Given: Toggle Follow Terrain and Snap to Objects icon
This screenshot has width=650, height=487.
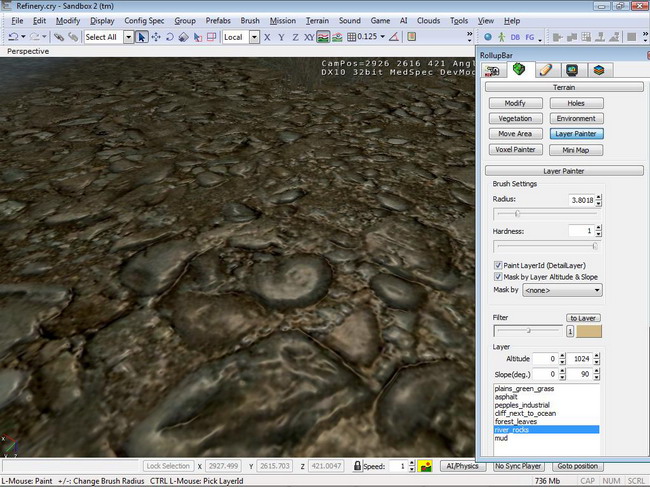Looking at the screenshot, I should (x=337, y=37).
